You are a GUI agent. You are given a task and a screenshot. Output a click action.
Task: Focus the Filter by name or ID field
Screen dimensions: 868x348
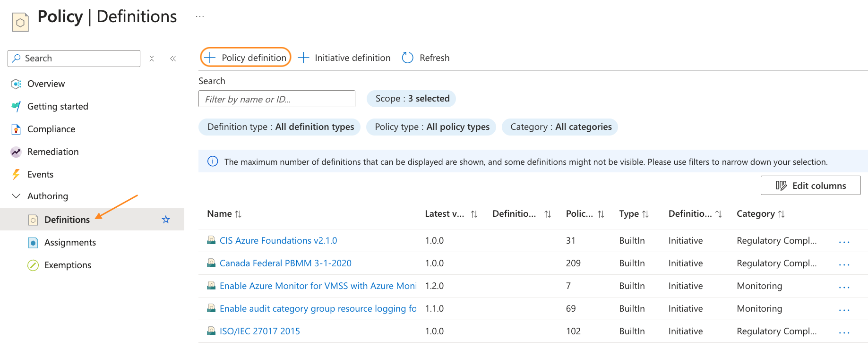click(276, 99)
